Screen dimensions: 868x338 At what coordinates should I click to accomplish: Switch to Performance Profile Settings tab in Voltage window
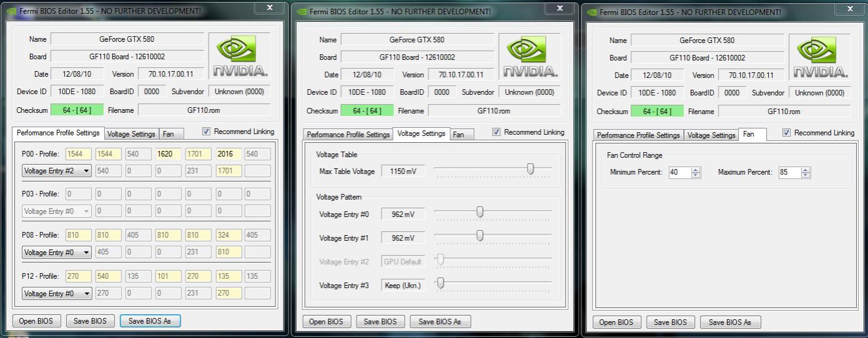pyautogui.click(x=348, y=135)
